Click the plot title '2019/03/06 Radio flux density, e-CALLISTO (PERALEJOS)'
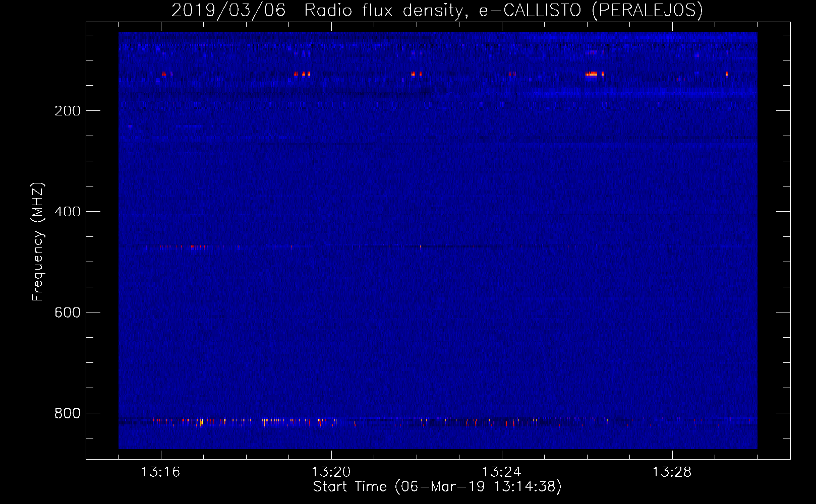The height and width of the screenshot is (504, 816). coord(437,10)
